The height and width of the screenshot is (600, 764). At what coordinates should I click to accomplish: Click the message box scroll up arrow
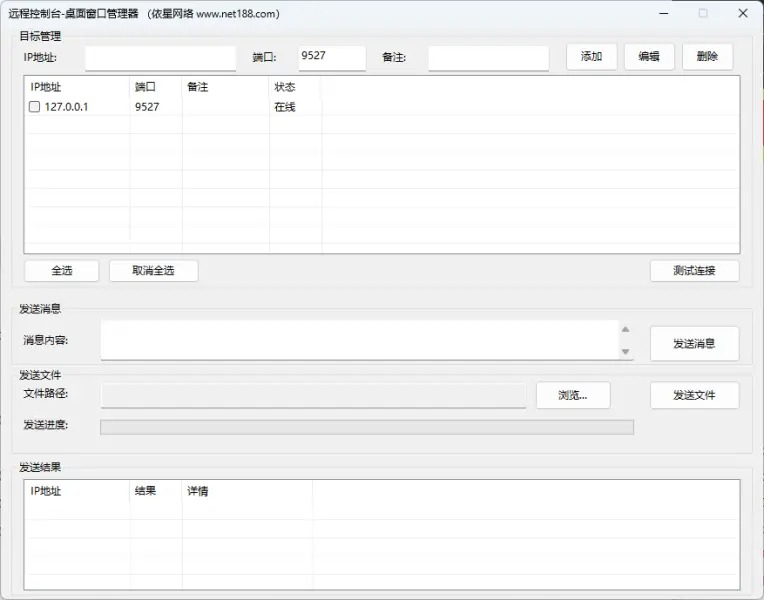tap(626, 329)
